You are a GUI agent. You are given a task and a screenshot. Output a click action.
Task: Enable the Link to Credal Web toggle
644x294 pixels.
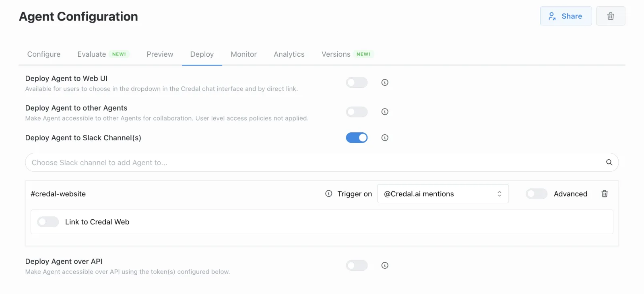click(x=48, y=222)
